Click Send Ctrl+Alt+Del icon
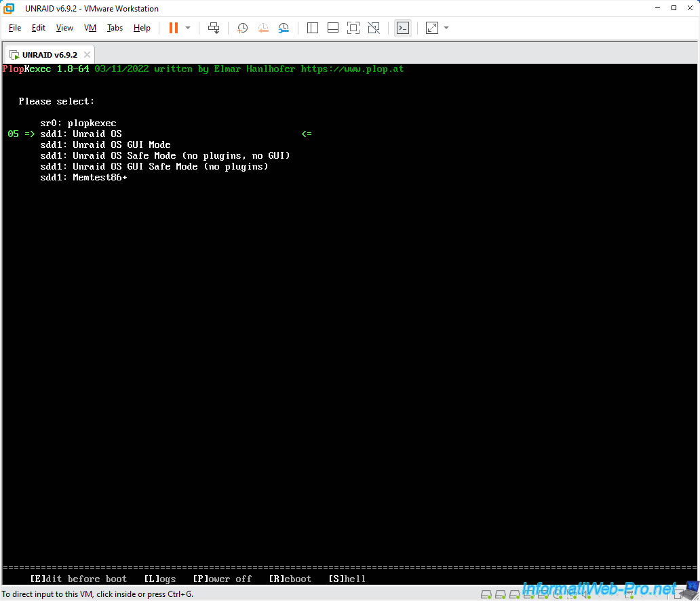Screen dimensions: 700x601 (x=214, y=28)
